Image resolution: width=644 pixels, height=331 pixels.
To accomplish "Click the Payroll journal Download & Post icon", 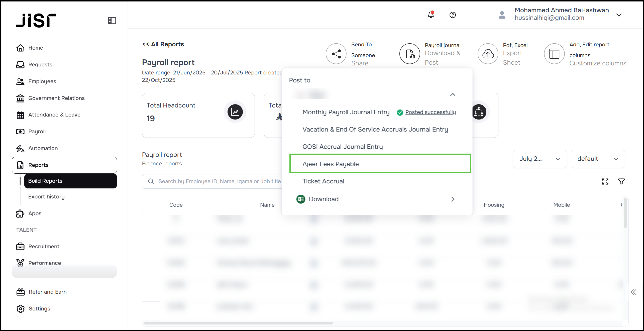I will coord(410,54).
